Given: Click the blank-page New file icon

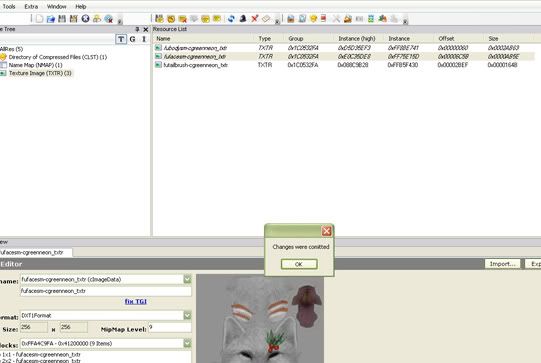Looking at the screenshot, I should tap(39, 19).
